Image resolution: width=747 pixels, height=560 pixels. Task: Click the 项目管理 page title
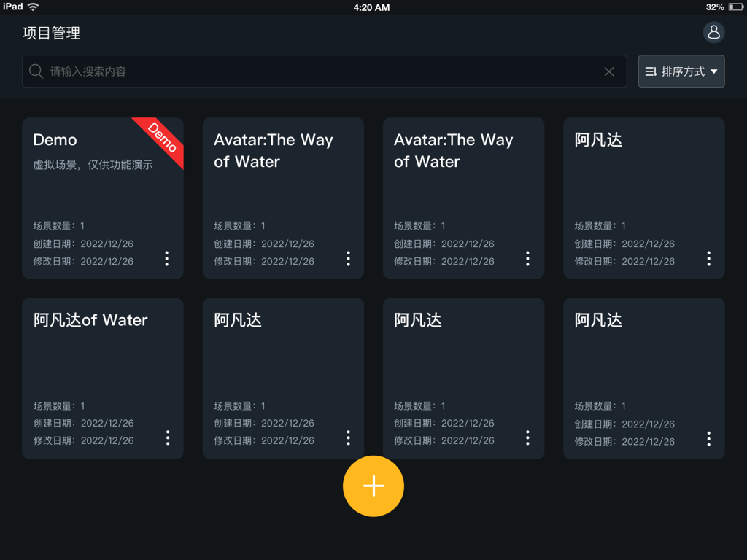click(51, 33)
